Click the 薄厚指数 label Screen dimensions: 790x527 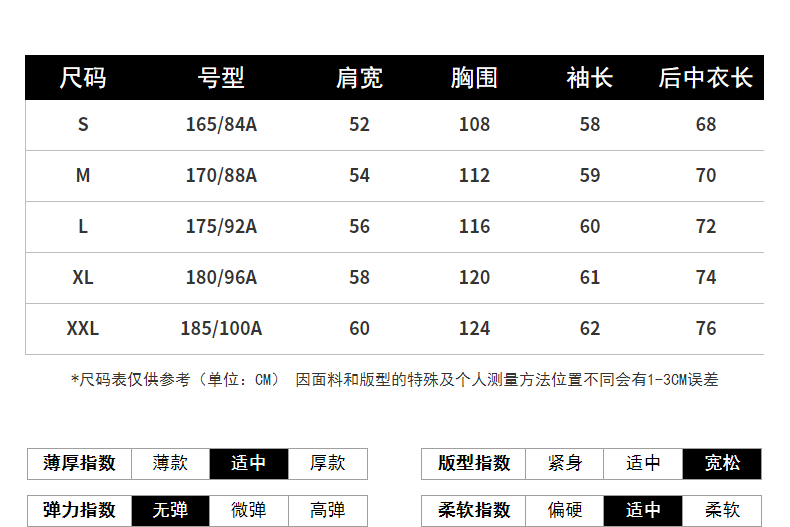pos(80,464)
